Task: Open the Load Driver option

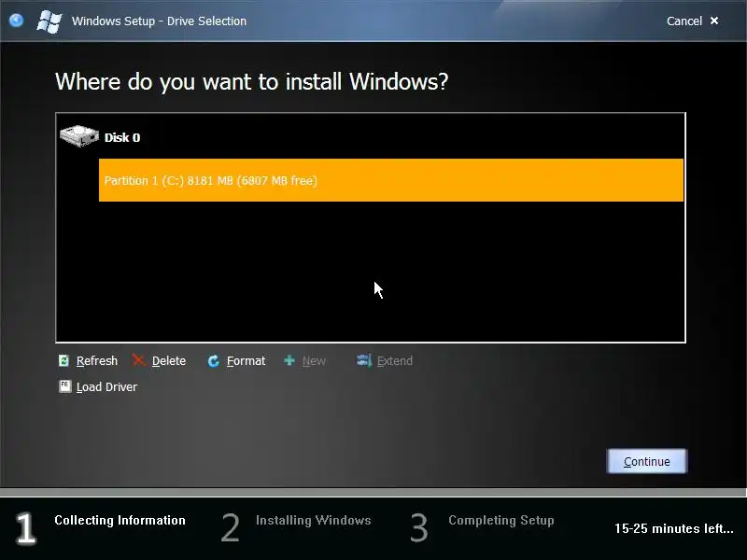Action: pyautogui.click(x=106, y=386)
